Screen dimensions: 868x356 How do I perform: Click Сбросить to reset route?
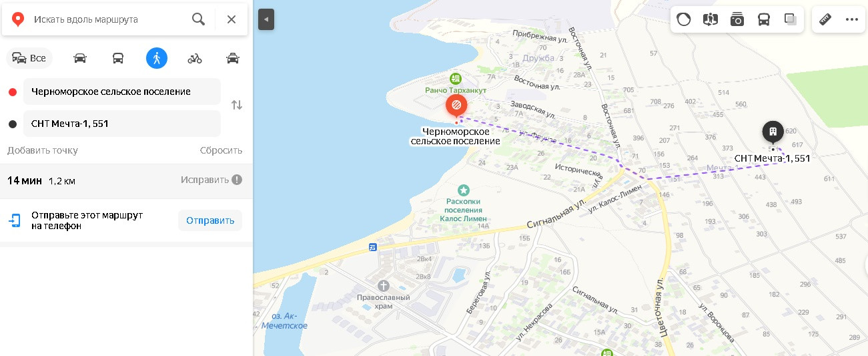click(x=221, y=150)
